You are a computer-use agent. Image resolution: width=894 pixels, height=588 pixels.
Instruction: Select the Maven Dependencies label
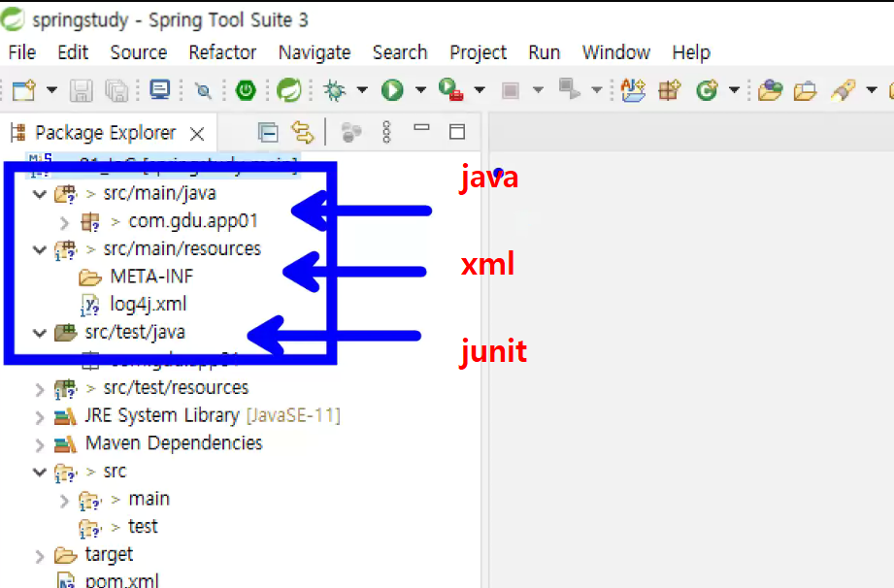[174, 443]
